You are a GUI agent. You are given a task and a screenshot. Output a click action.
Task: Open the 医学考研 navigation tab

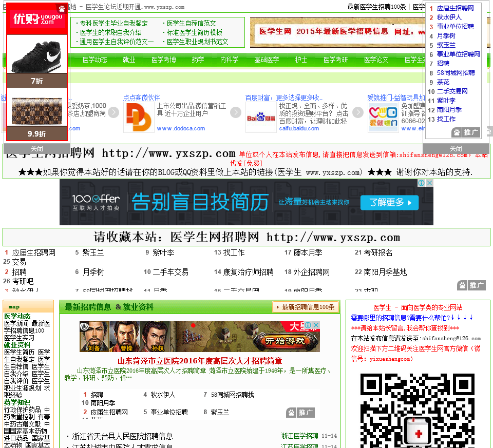[335, 60]
